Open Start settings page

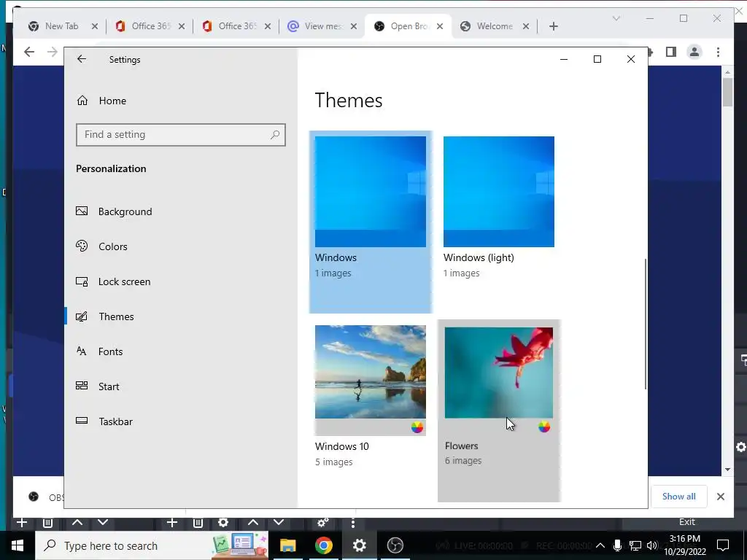tap(109, 386)
